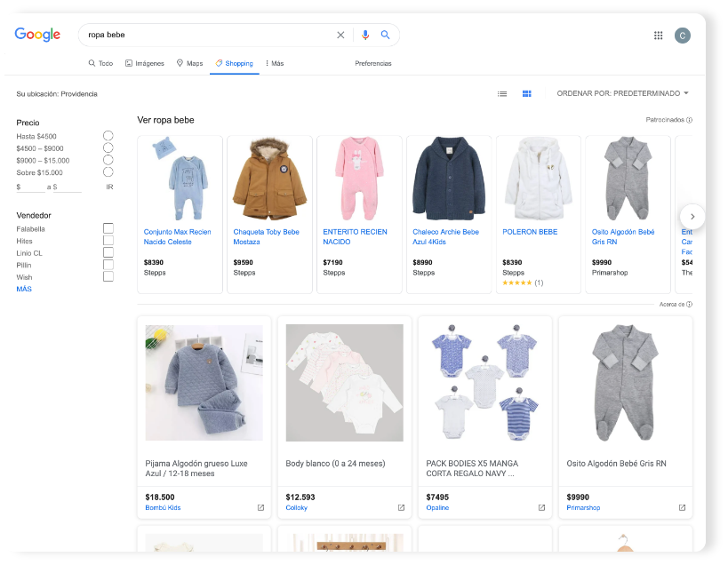The image size is (728, 565).
Task: Switch to the Imágenes tab
Action: [x=145, y=64]
